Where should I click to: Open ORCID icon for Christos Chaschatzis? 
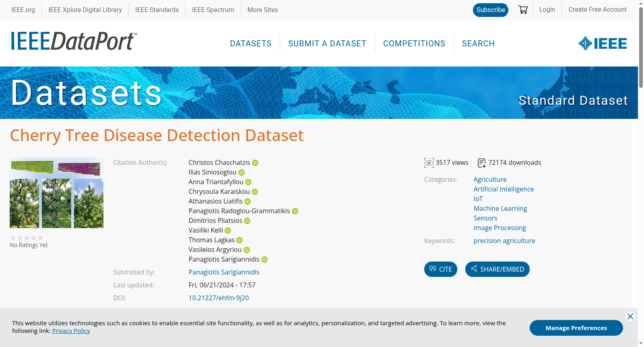(x=255, y=163)
